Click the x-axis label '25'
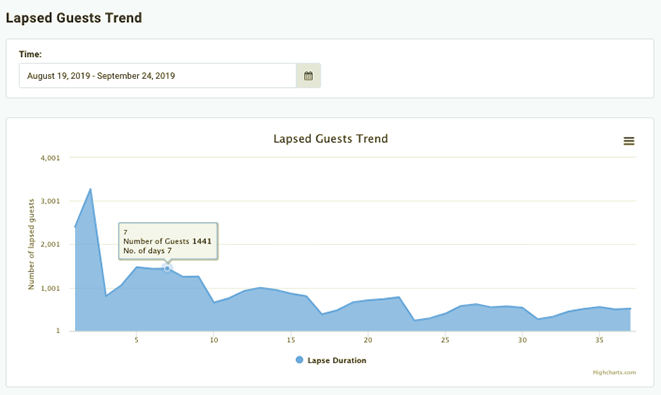Viewport: 661px width, 395px height. pyautogui.click(x=445, y=340)
